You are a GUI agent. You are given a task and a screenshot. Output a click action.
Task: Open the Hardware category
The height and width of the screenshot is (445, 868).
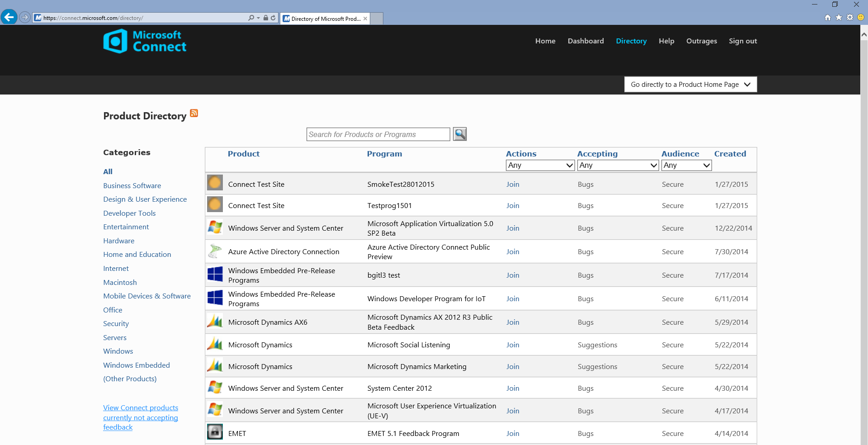118,241
